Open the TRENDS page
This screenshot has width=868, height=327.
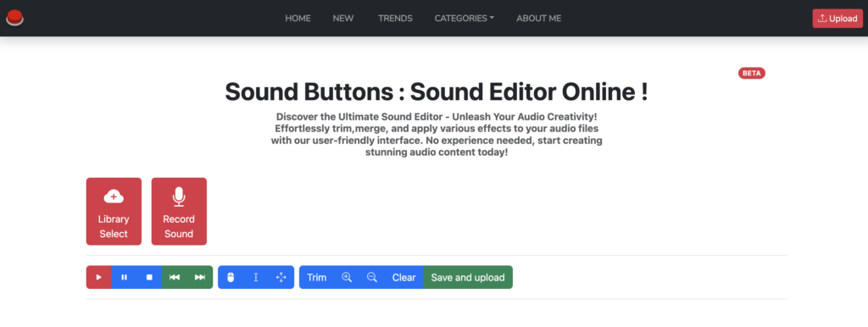[395, 19]
